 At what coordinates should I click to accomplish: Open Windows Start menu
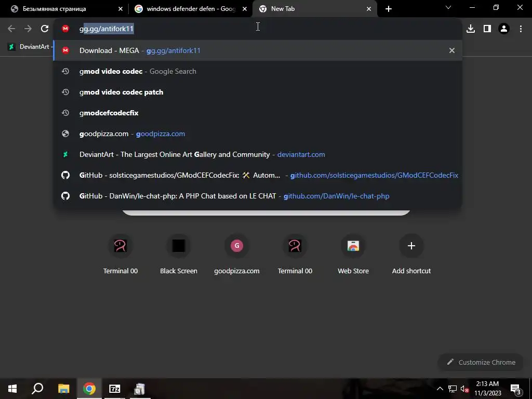coord(12,389)
